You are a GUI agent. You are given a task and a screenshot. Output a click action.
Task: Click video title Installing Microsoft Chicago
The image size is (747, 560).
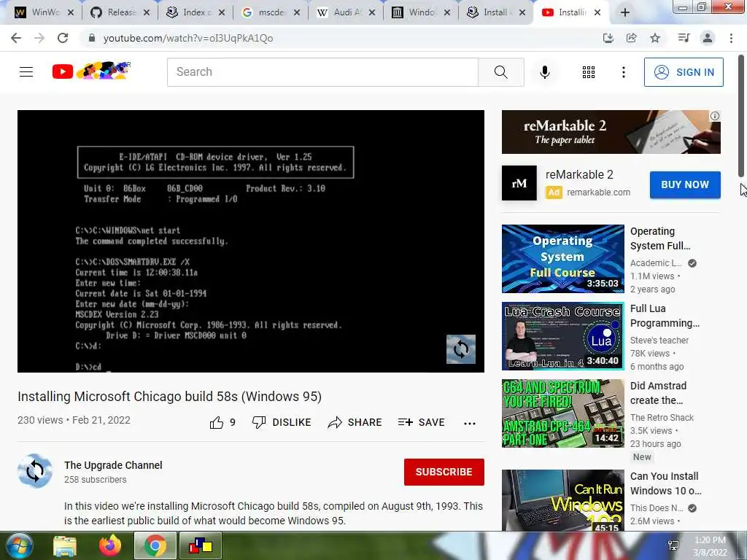pos(169,396)
